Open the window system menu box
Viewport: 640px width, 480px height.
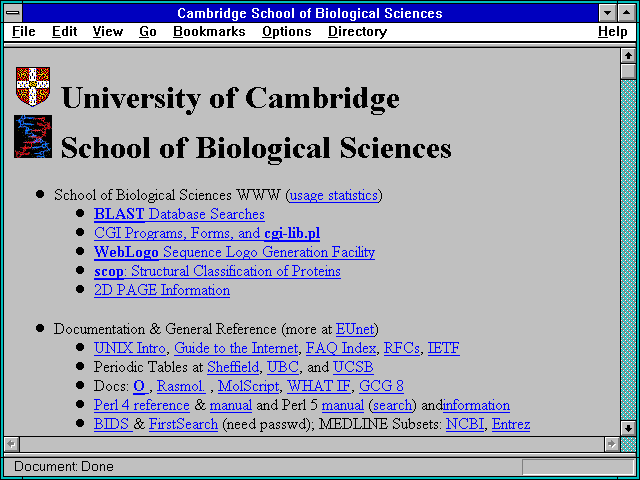pos(13,13)
